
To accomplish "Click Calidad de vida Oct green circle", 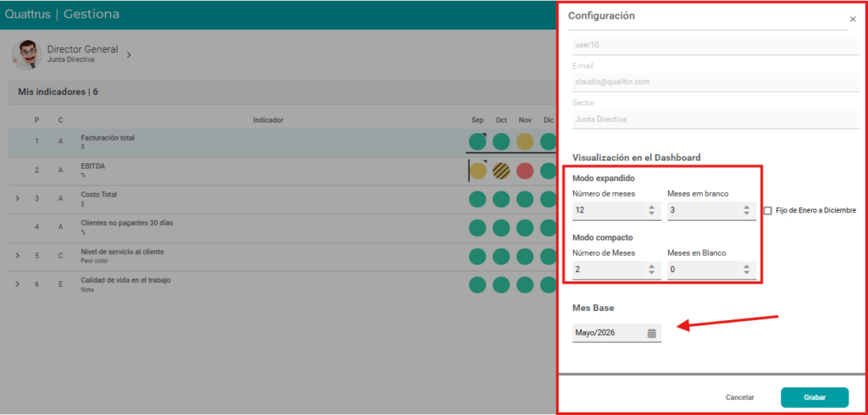I will (501, 285).
